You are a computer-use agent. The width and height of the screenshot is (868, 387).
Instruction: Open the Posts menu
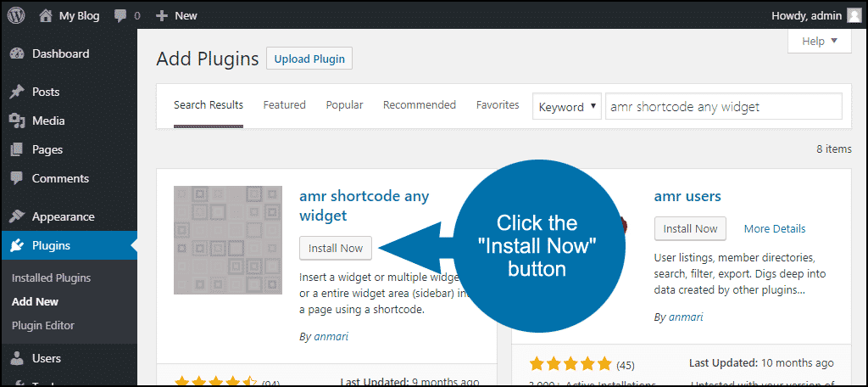69,92
